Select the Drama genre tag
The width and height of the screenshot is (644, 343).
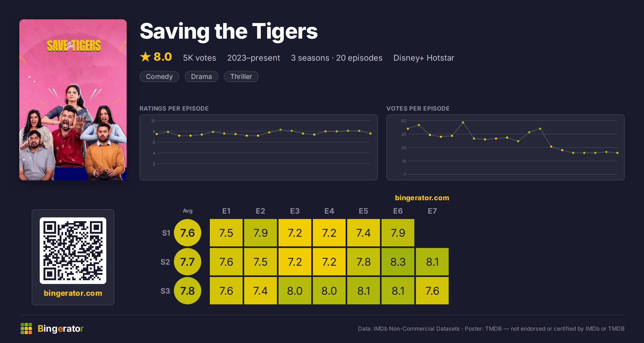202,76
